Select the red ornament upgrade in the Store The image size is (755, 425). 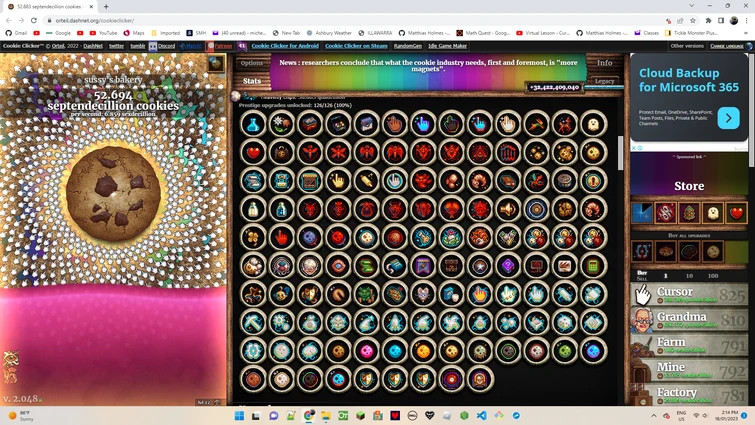click(665, 213)
